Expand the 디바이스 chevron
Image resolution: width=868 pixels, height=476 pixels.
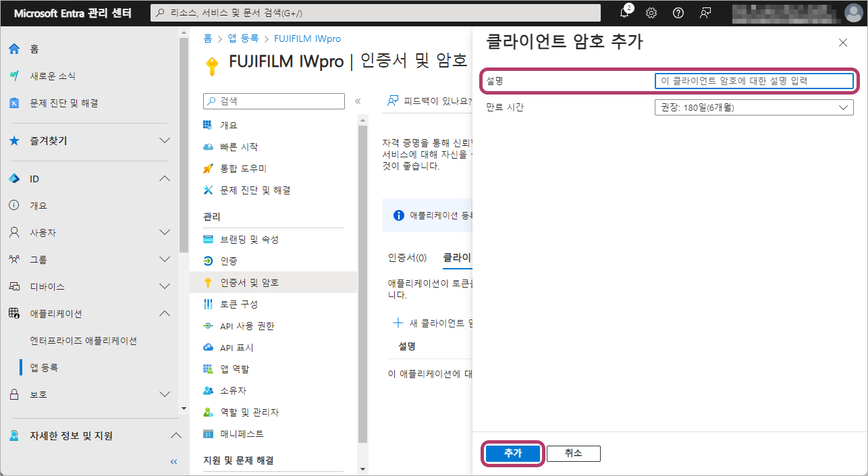164,286
